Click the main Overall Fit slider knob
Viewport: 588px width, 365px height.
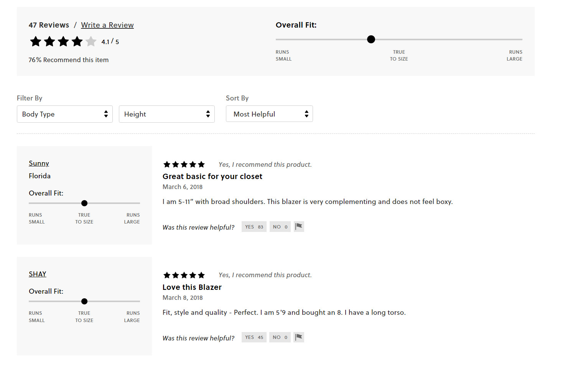pos(371,39)
